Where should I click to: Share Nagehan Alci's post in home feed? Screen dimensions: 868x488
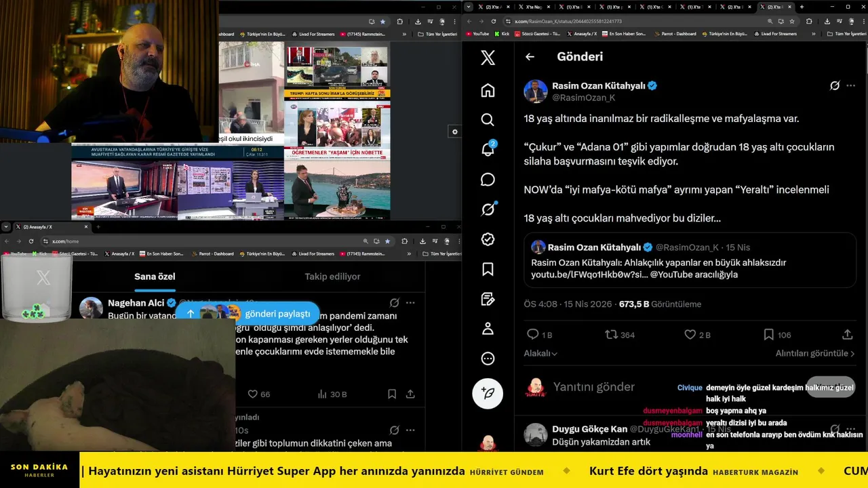pyautogui.click(x=410, y=394)
